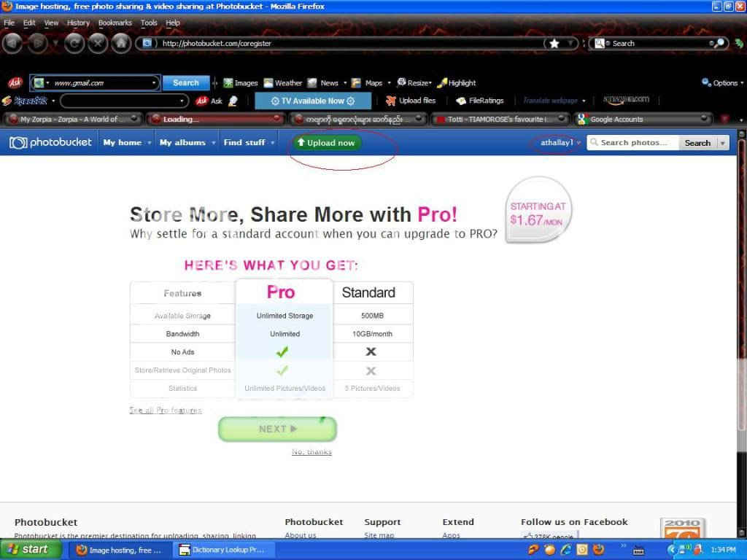Reload the page with the refresh button

point(74,44)
